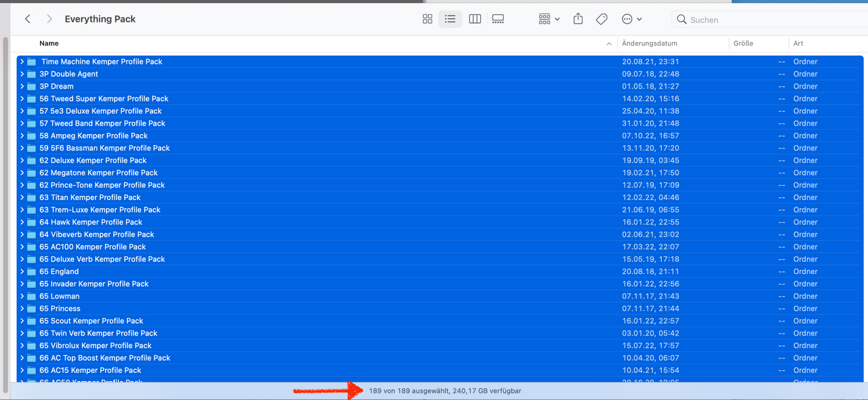This screenshot has height=400, width=868.
Task: Click folder icon of 63 Trem-Luxe pack
Action: [x=32, y=209]
